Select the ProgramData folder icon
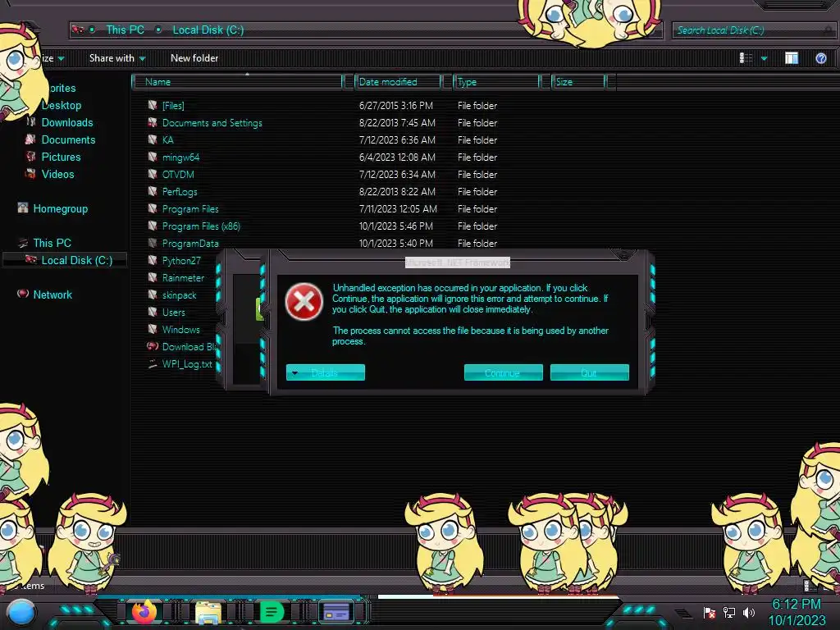This screenshot has height=630, width=840. coord(153,243)
